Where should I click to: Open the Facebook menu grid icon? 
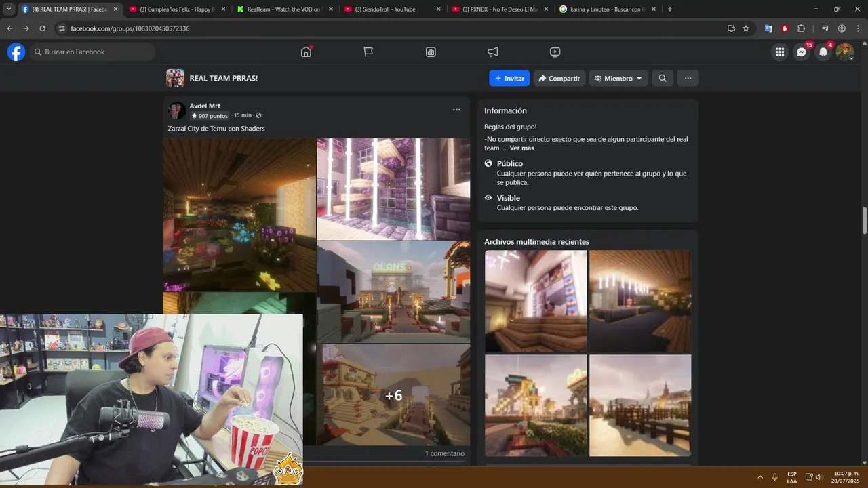(780, 52)
